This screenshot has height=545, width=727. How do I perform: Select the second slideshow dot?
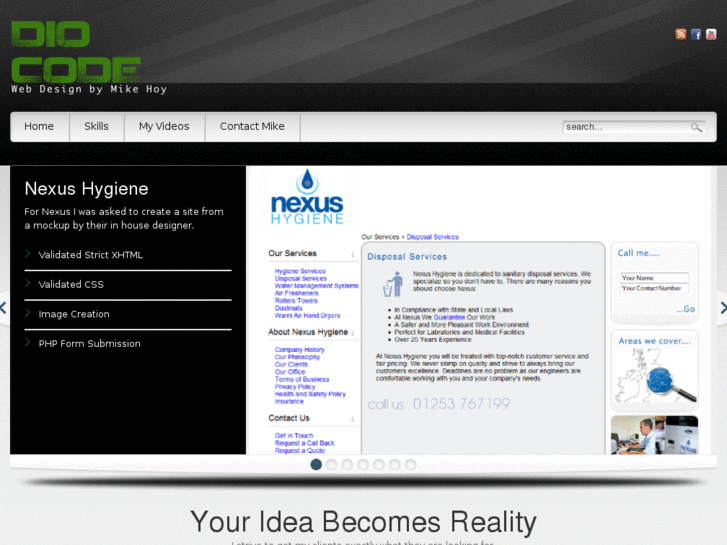click(332, 464)
